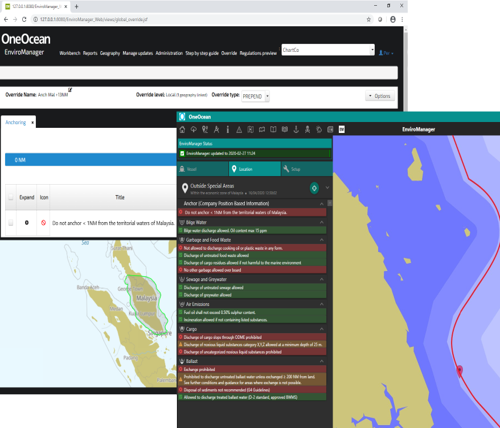Collapse the Ballast section
Viewport: 500px width, 428px height.
(x=322, y=361)
